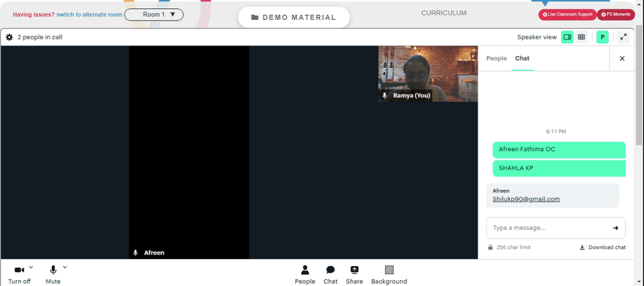
Task: Enter fullscreen with expand arrows icon
Action: click(623, 37)
